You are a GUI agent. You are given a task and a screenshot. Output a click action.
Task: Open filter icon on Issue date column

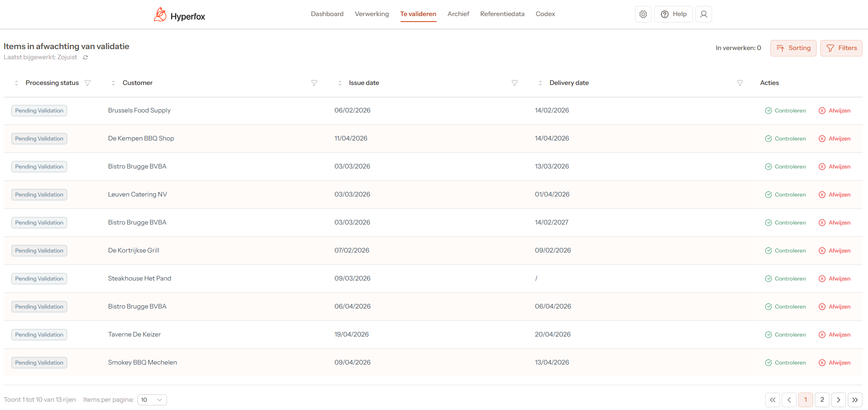[515, 83]
